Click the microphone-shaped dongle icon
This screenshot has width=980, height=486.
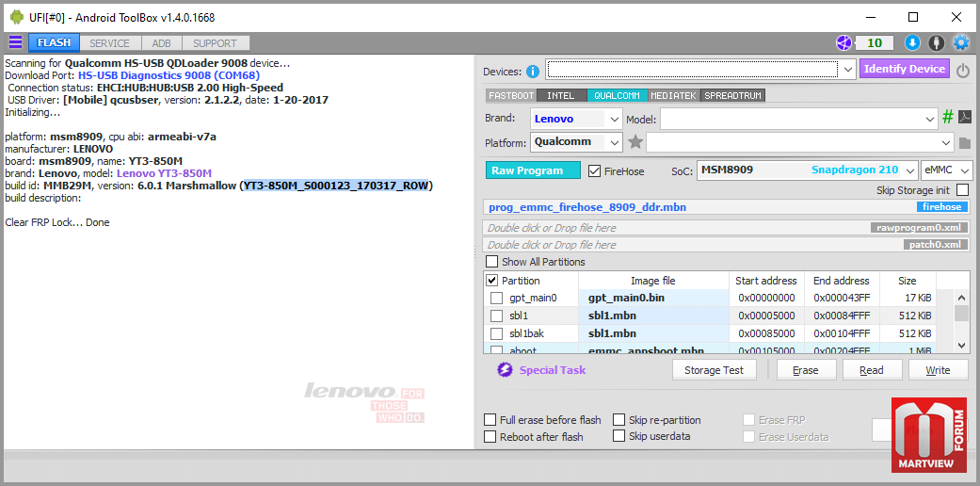coord(937,42)
